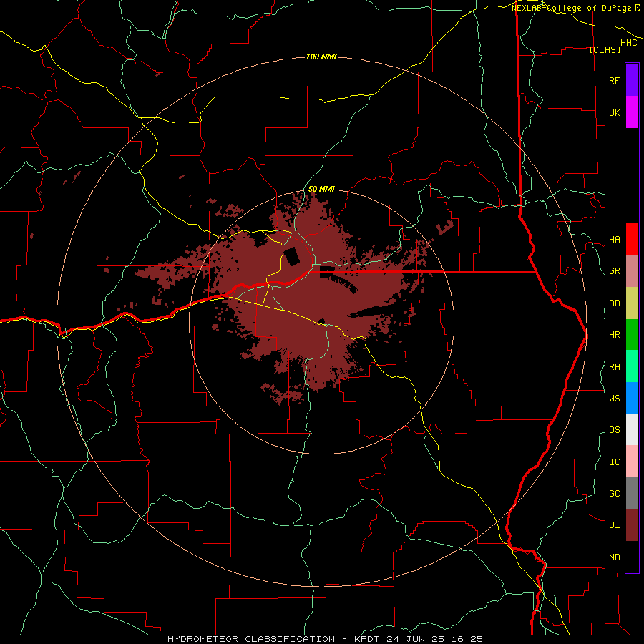
Task: Click the GR legend label
Action: 614,271
